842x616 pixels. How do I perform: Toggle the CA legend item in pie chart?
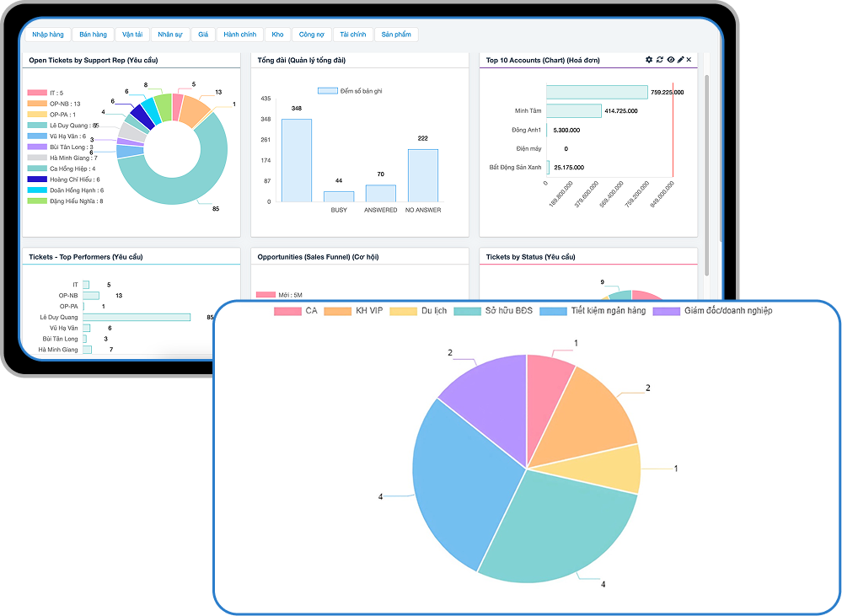296,311
